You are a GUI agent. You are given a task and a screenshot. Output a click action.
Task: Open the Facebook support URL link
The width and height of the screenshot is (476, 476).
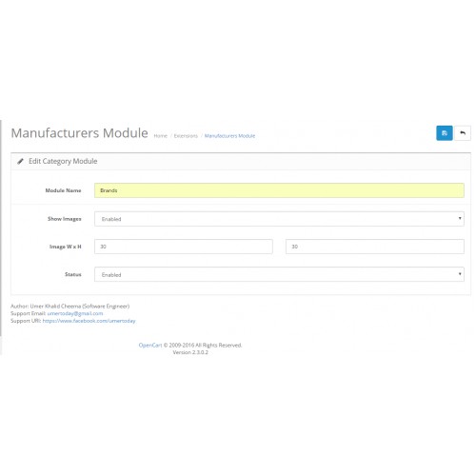coord(89,321)
